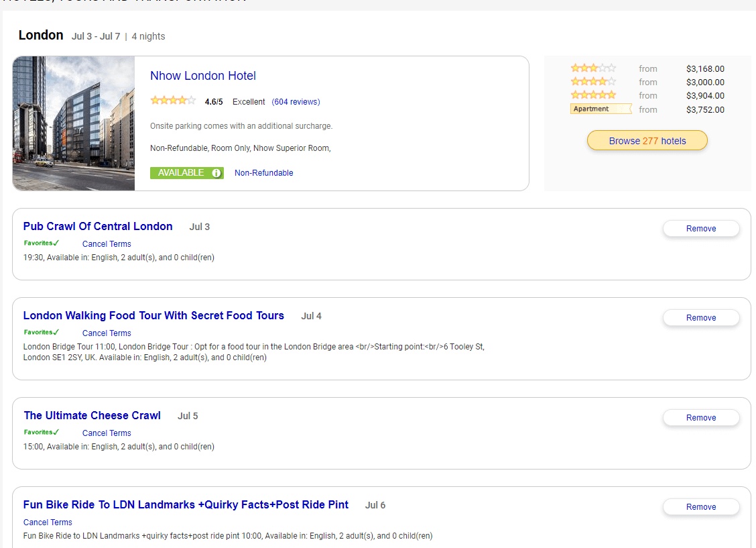Click the onsite parking surcharge note
756x548 pixels.
click(241, 126)
